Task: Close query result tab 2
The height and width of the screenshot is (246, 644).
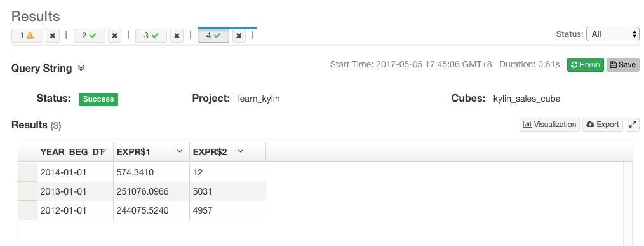Action: click(x=114, y=36)
